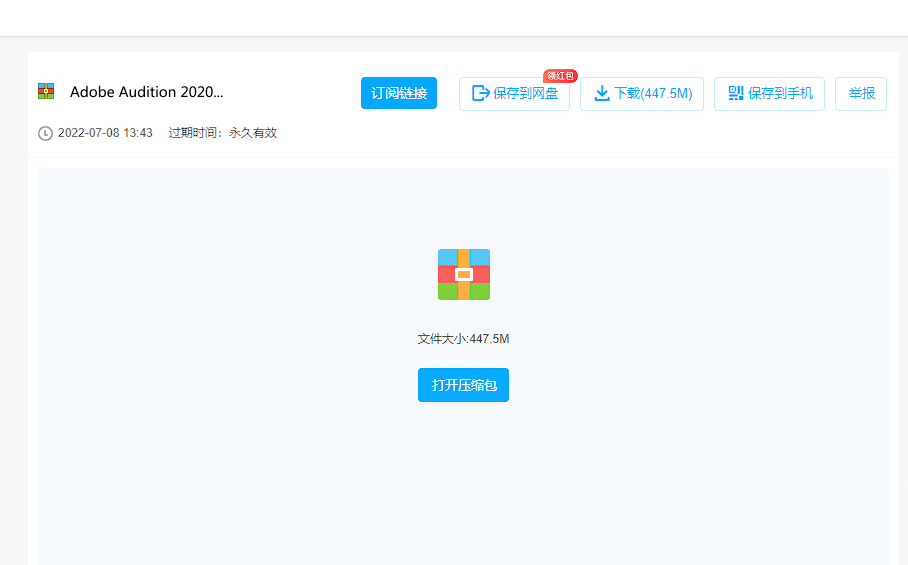Click the 领红包 red badge
The height and width of the screenshot is (565, 908).
560,76
